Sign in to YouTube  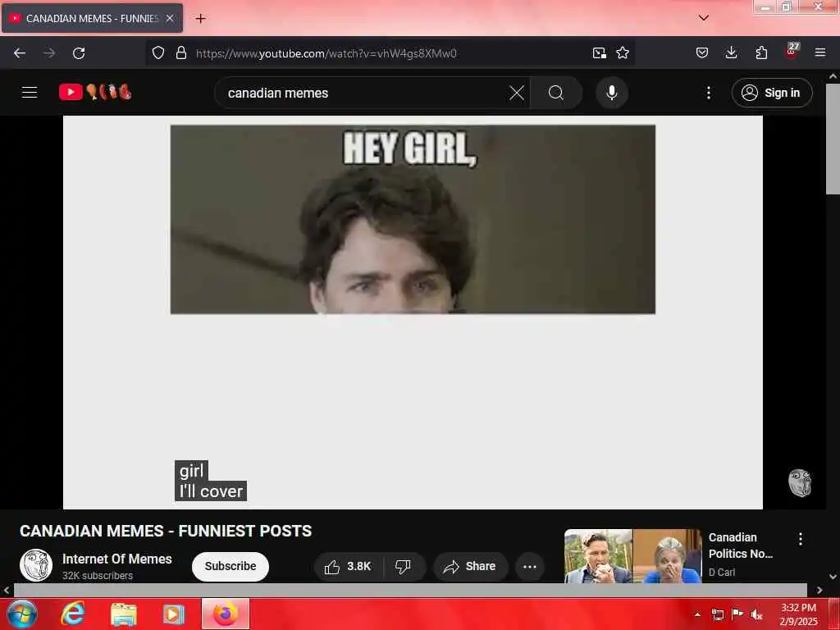(772, 93)
